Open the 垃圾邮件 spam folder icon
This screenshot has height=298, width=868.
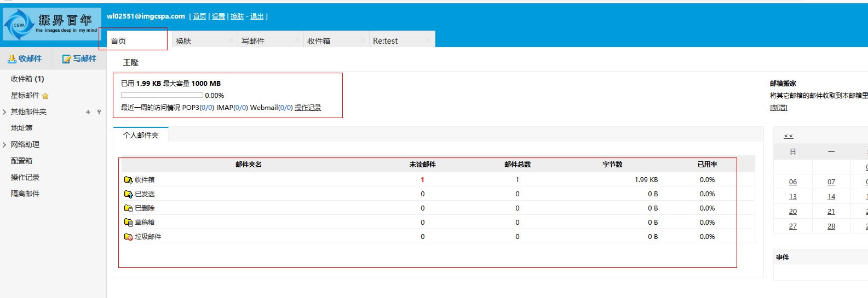coord(128,237)
